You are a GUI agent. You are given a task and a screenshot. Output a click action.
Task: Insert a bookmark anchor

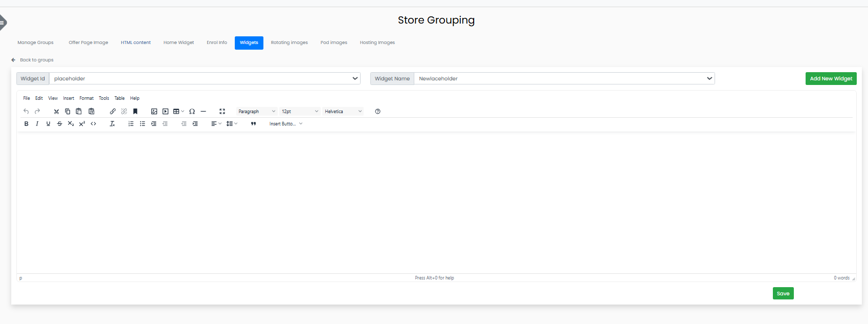tap(136, 112)
